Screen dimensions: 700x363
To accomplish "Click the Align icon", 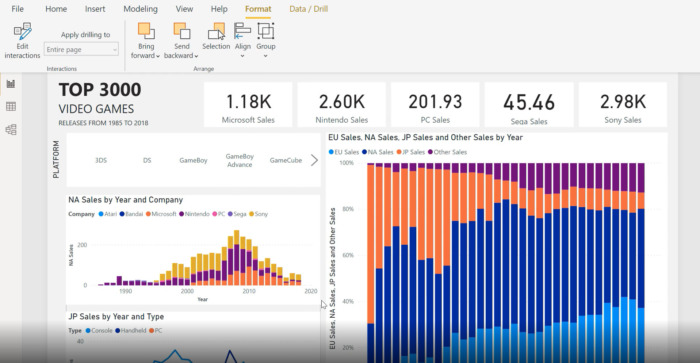I will point(242,31).
